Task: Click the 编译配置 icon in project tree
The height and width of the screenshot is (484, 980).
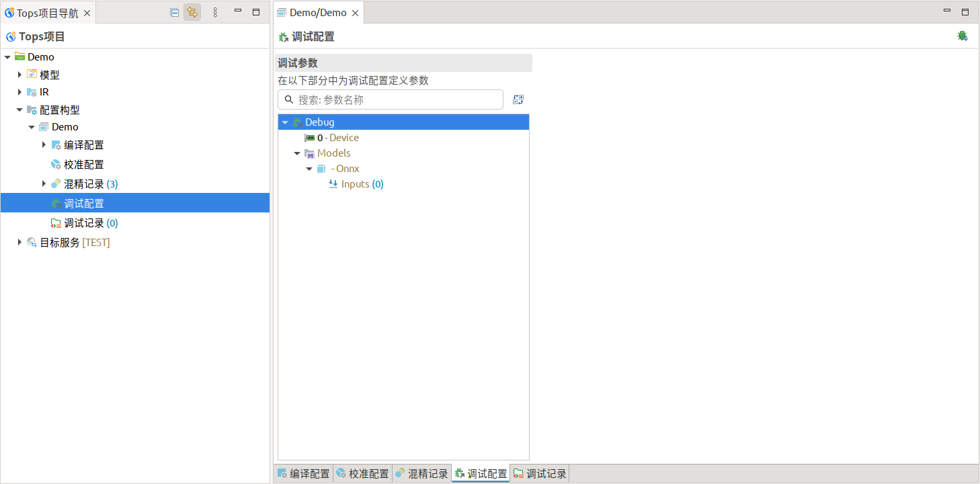Action: pyautogui.click(x=56, y=145)
